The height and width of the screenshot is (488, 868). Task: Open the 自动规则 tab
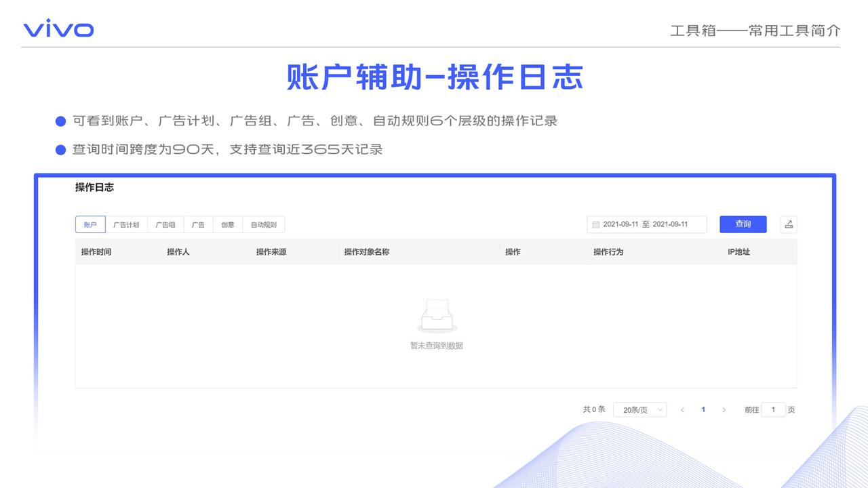click(x=264, y=224)
